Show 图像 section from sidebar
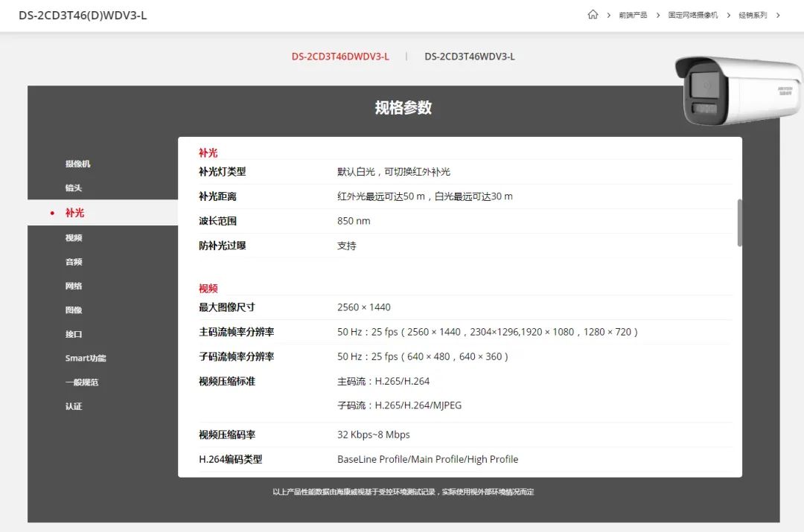 pyautogui.click(x=73, y=310)
